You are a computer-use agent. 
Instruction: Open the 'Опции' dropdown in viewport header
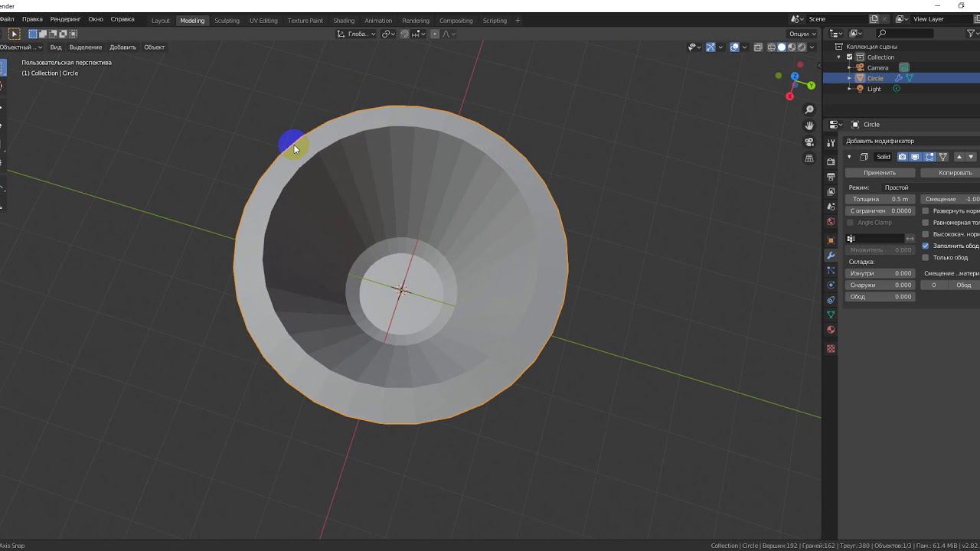click(802, 34)
